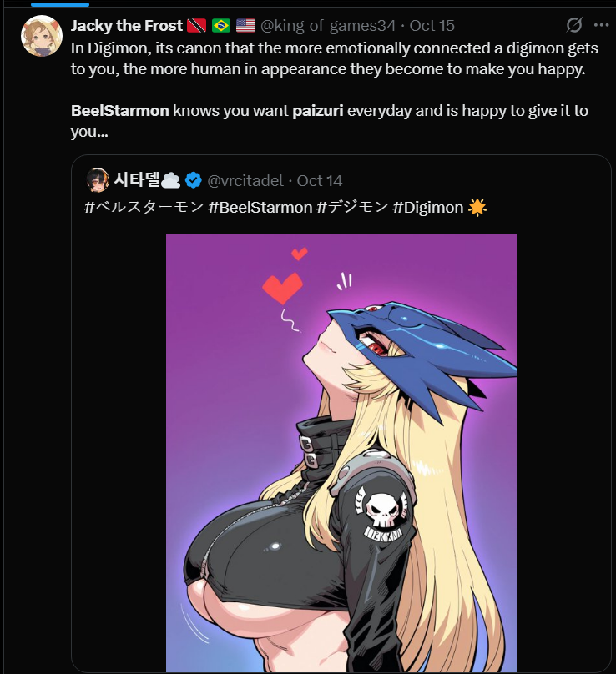Open the Jacky the Frost display name
The width and height of the screenshot is (616, 674).
tap(127, 25)
